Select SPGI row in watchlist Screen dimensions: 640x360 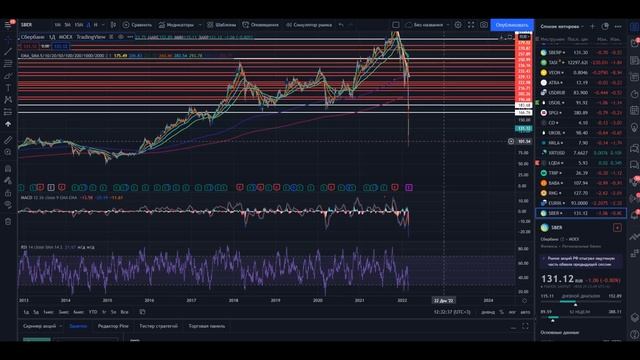[x=581, y=113]
